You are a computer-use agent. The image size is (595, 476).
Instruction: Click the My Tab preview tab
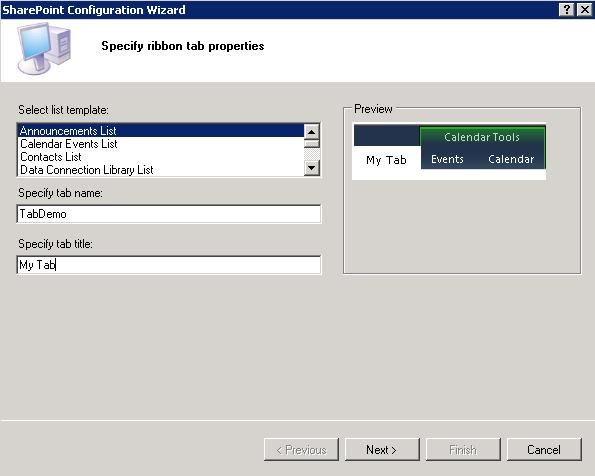pos(386,160)
